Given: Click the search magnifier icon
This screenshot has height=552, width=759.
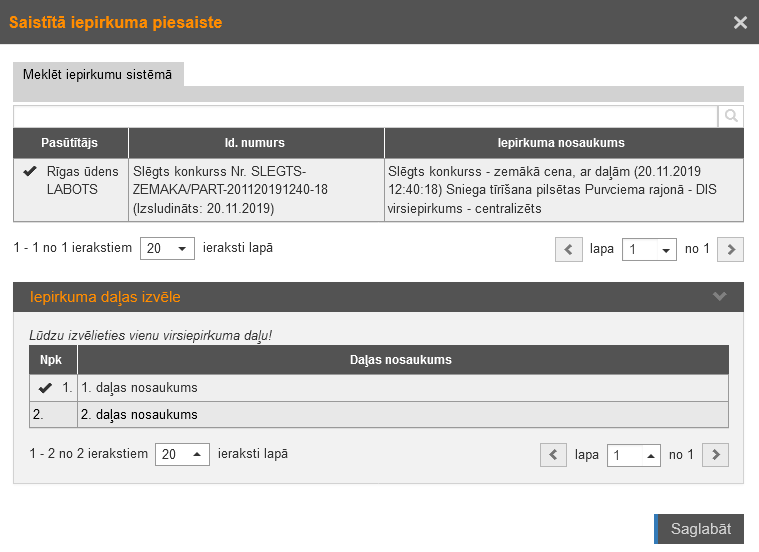Looking at the screenshot, I should (x=731, y=117).
